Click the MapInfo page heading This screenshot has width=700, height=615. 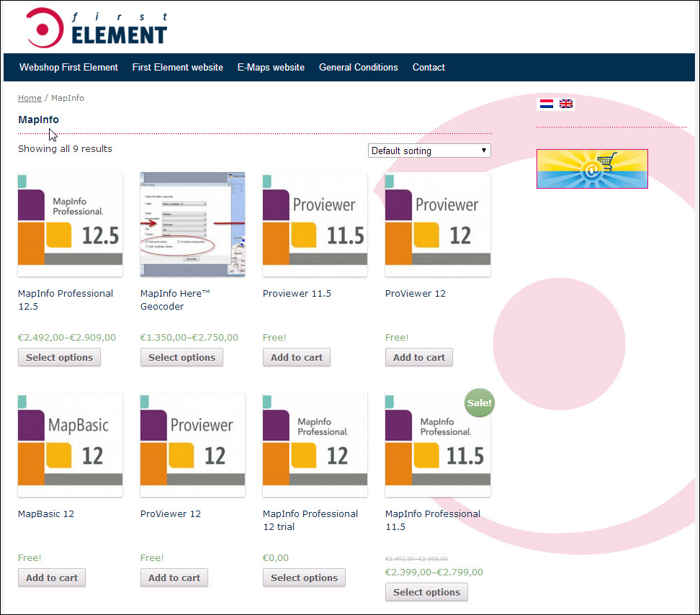38,120
